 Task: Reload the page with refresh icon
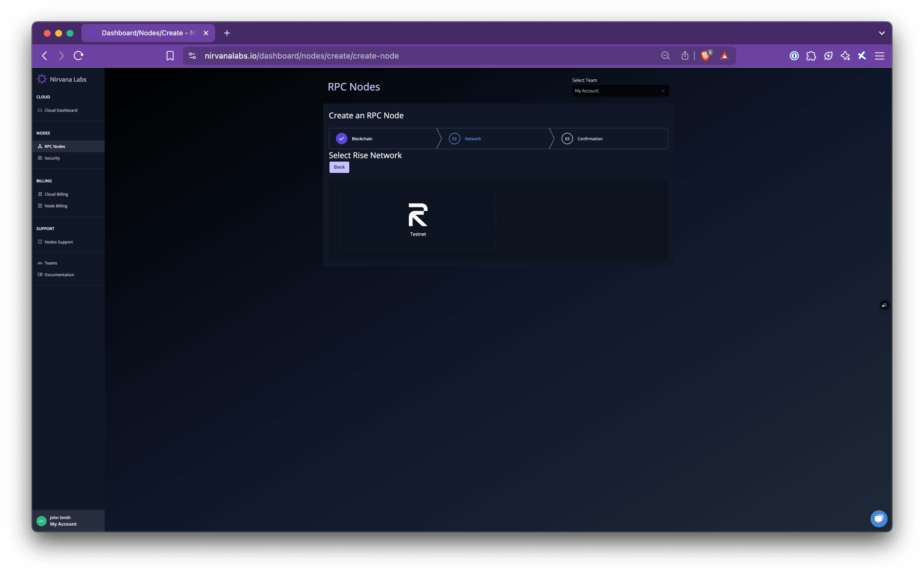[79, 56]
